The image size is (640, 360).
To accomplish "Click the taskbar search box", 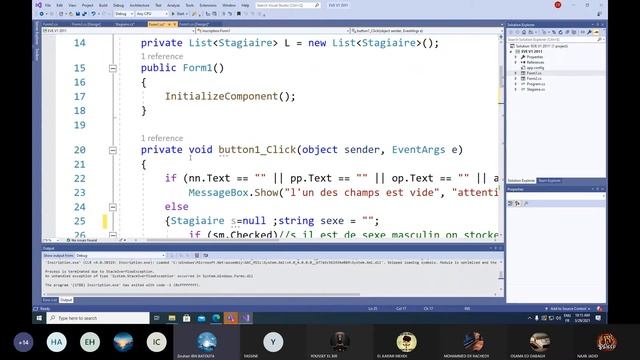I will (x=98, y=318).
